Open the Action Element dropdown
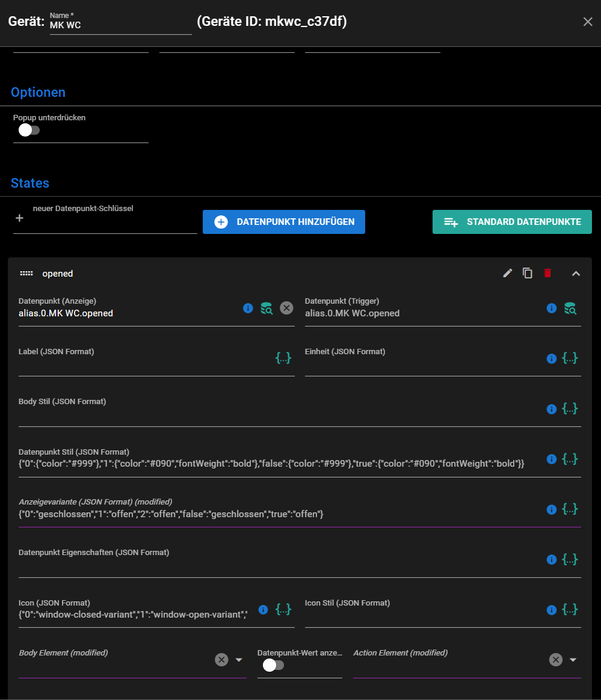The width and height of the screenshot is (601, 700). click(x=573, y=660)
